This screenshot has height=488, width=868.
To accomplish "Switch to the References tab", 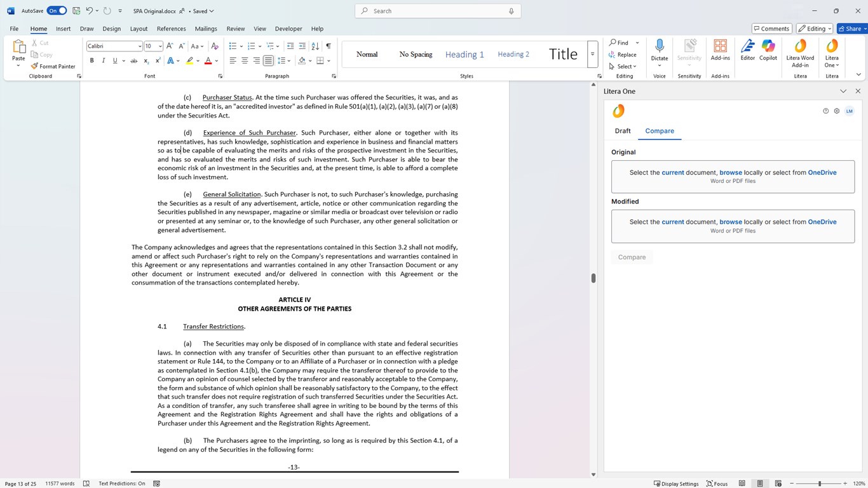I will coord(171,29).
